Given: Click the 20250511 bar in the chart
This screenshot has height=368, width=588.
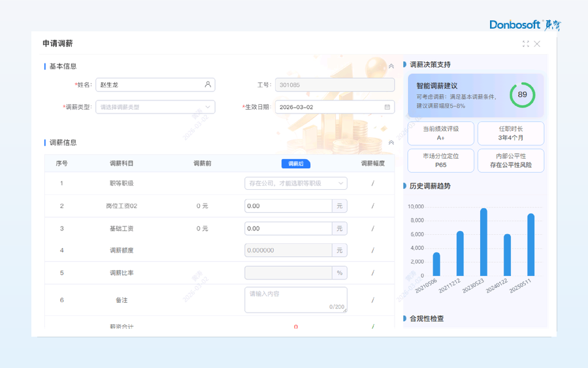Looking at the screenshot, I should (531, 245).
